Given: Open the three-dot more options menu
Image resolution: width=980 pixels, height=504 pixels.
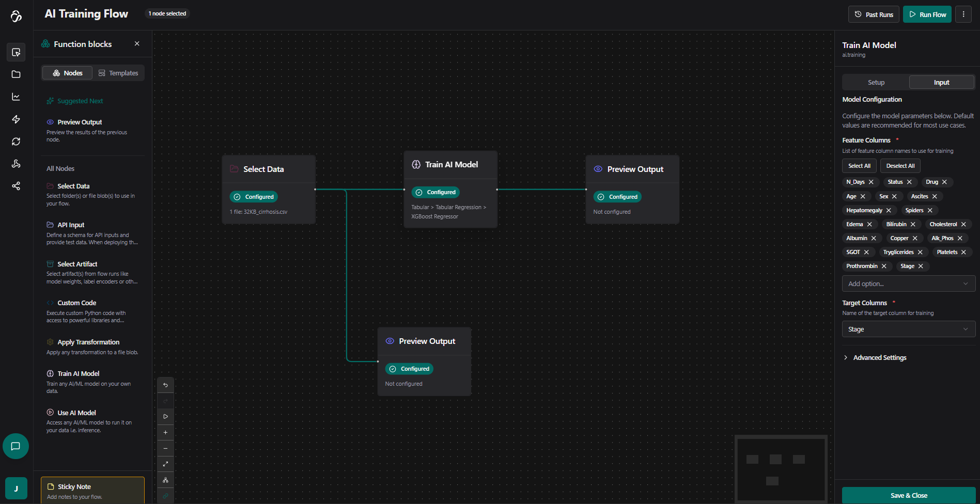Looking at the screenshot, I should click(x=963, y=14).
